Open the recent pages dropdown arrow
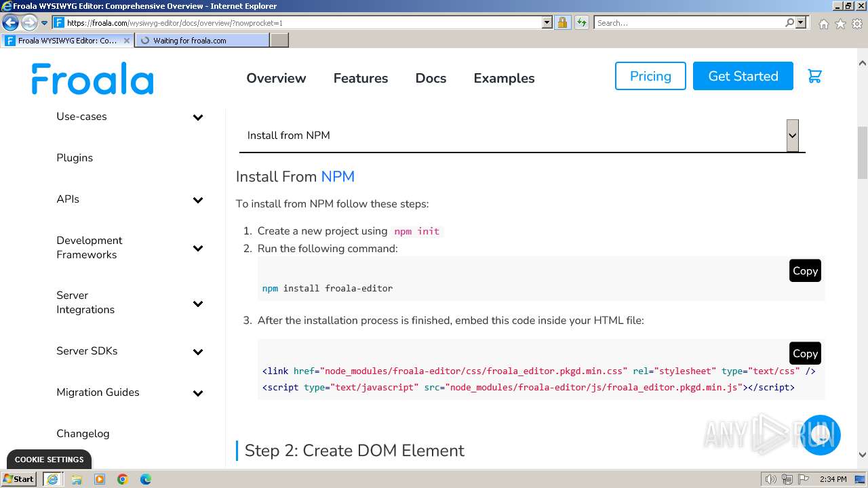Screen dimensions: 868x488 tap(44, 22)
